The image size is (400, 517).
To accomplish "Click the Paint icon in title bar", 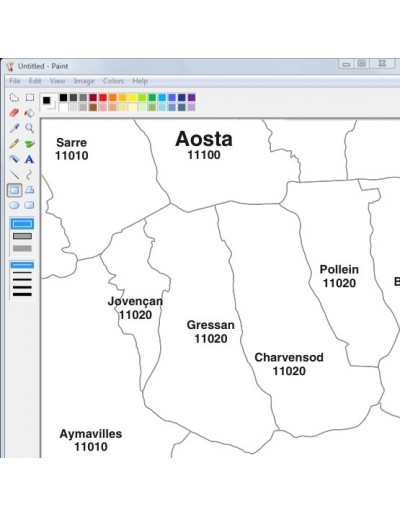I will click(10, 66).
